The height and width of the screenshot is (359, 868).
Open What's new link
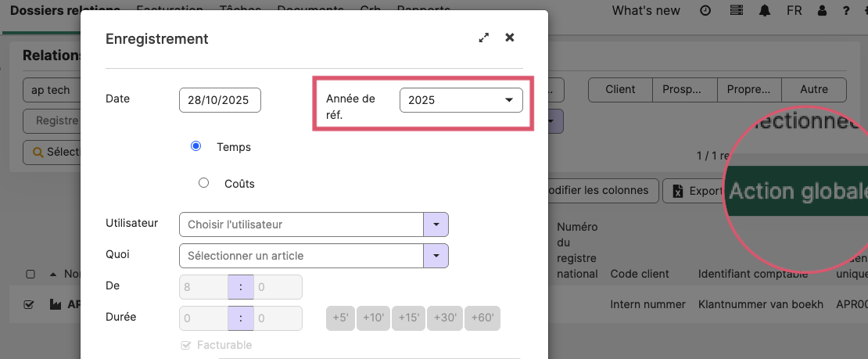click(646, 10)
